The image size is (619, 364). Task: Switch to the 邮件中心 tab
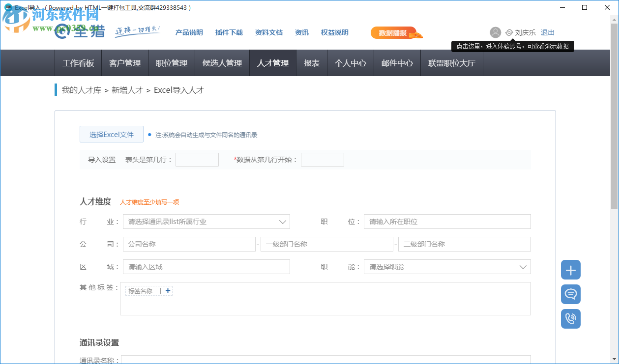(x=397, y=63)
